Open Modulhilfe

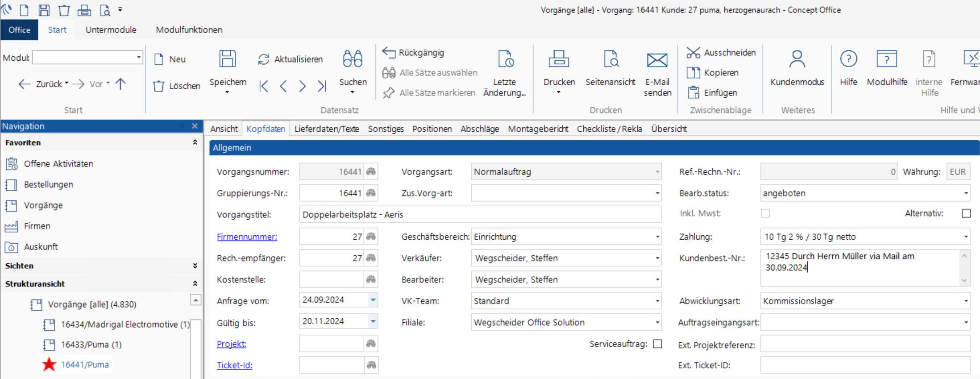click(x=887, y=68)
